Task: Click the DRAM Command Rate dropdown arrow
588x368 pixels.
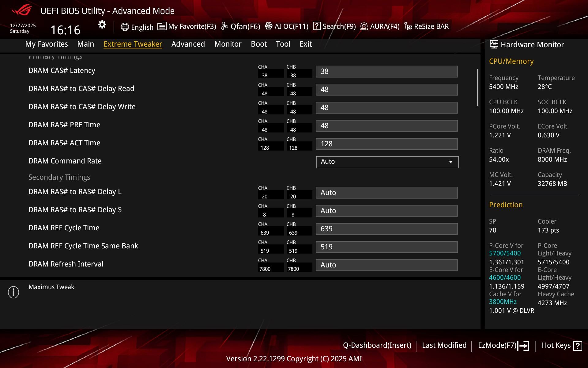Action: point(450,162)
